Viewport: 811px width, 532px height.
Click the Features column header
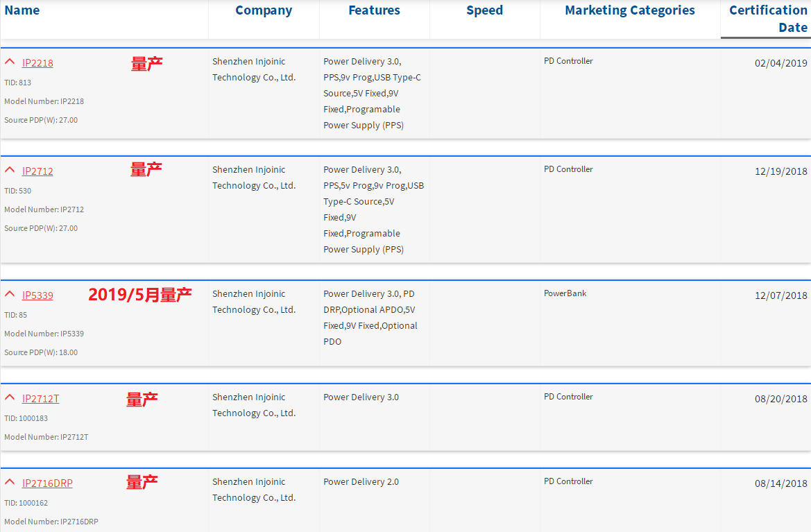point(374,10)
